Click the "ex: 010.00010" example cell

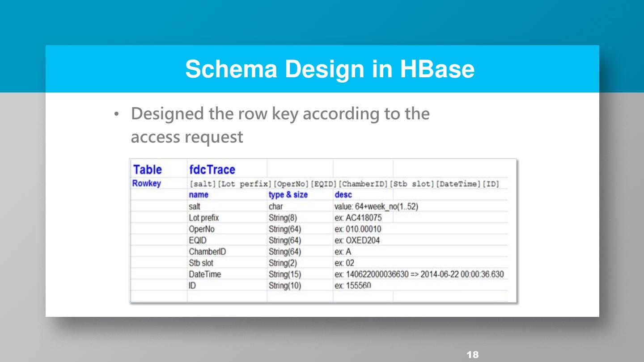point(358,229)
